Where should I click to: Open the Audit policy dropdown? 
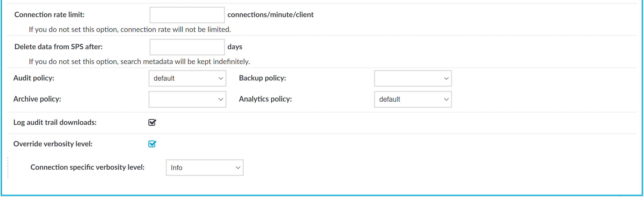coord(187,78)
